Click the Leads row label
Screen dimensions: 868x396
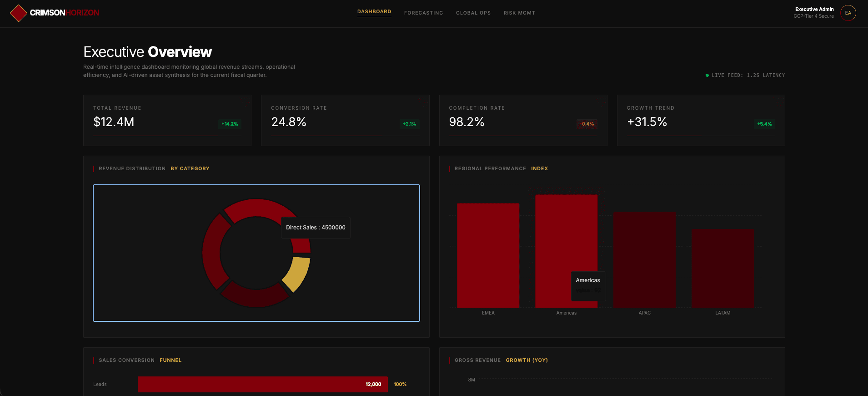(100, 385)
